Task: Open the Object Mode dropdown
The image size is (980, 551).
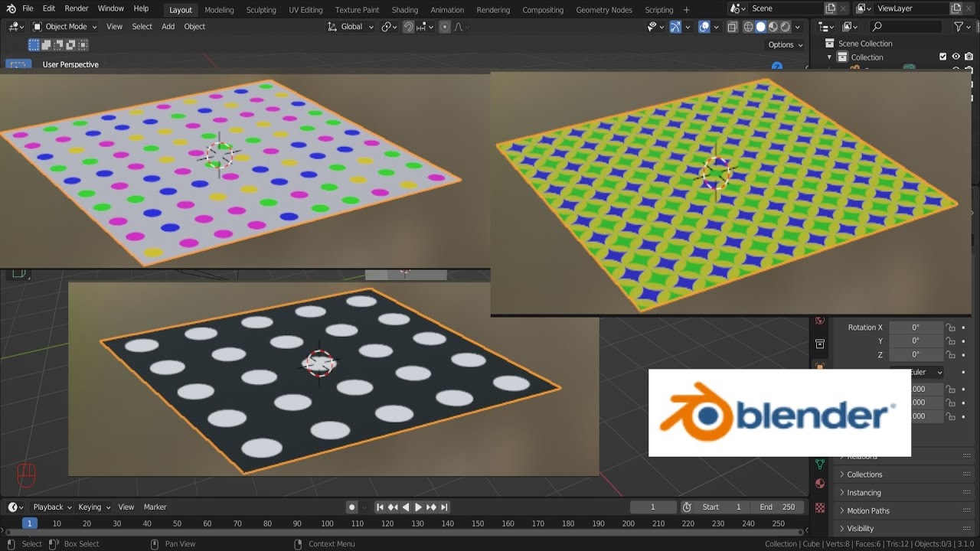Action: tap(65, 26)
